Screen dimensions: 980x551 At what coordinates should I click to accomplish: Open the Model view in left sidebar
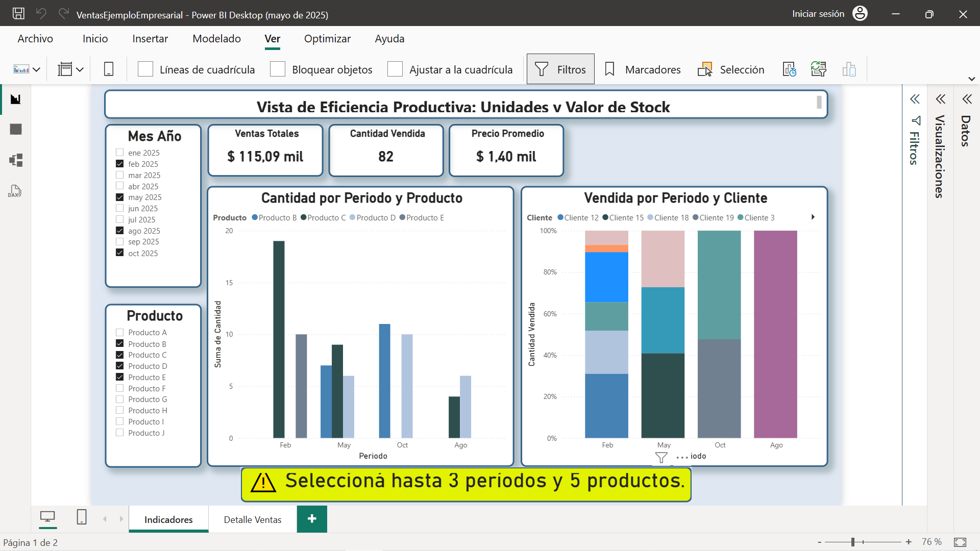(16, 160)
